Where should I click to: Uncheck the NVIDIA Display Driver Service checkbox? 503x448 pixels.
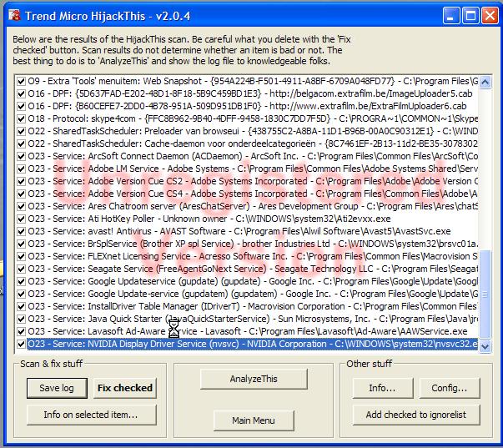[21, 344]
